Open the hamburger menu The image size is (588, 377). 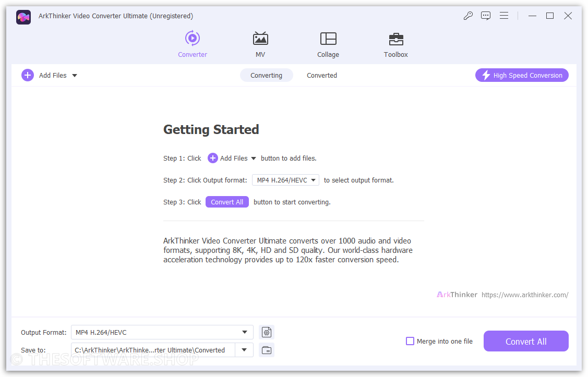504,15
